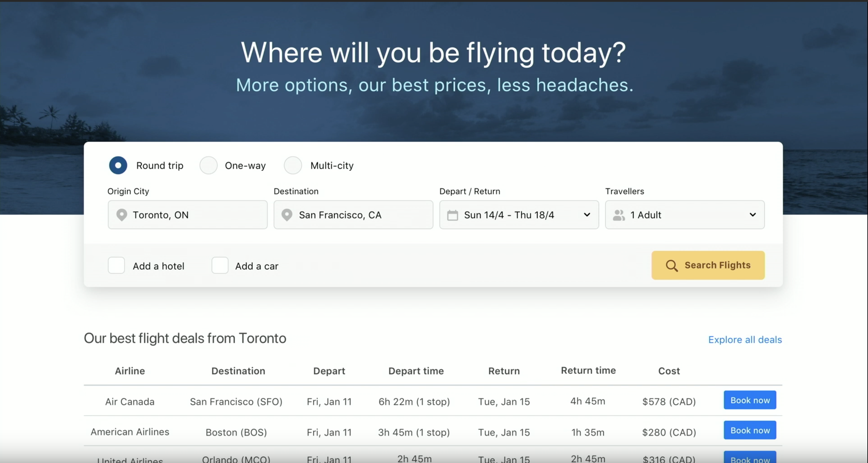Book the American Airlines Boston flight
Screen dimensions: 868x463
pyautogui.click(x=750, y=430)
